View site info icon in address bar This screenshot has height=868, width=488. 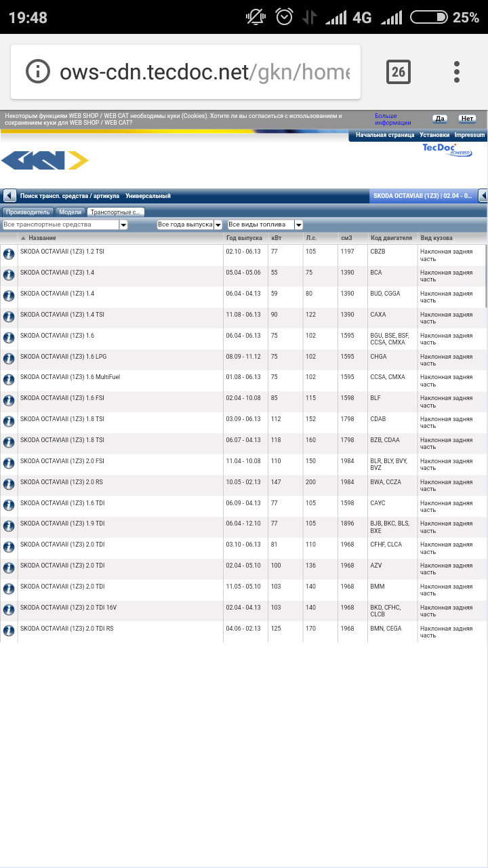38,72
